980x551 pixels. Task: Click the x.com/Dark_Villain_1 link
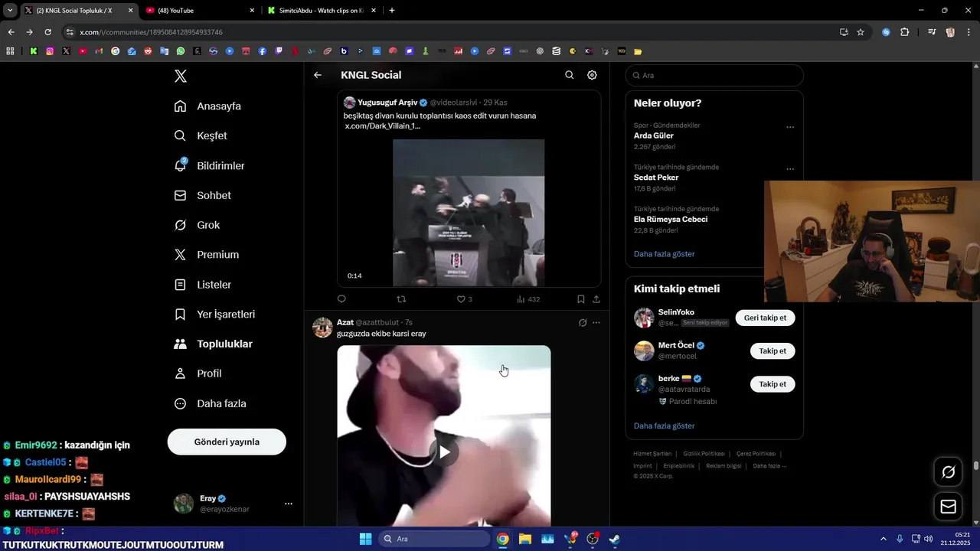382,126
